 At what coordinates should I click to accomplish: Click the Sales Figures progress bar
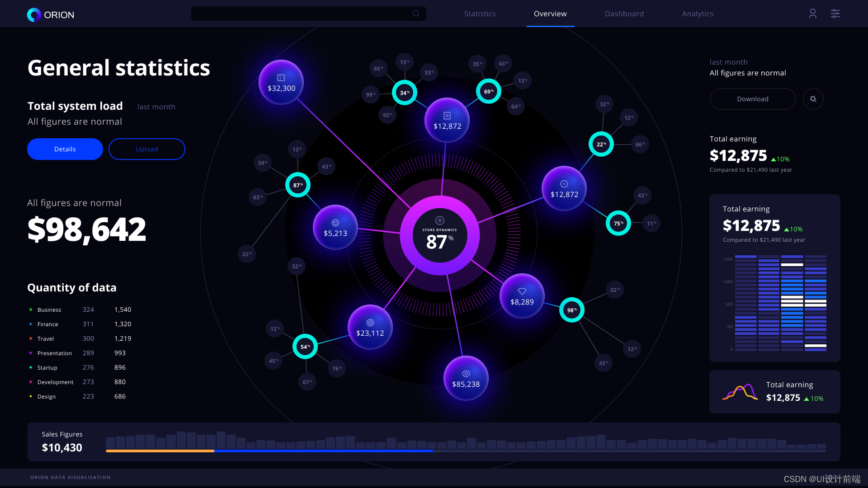tap(466, 450)
